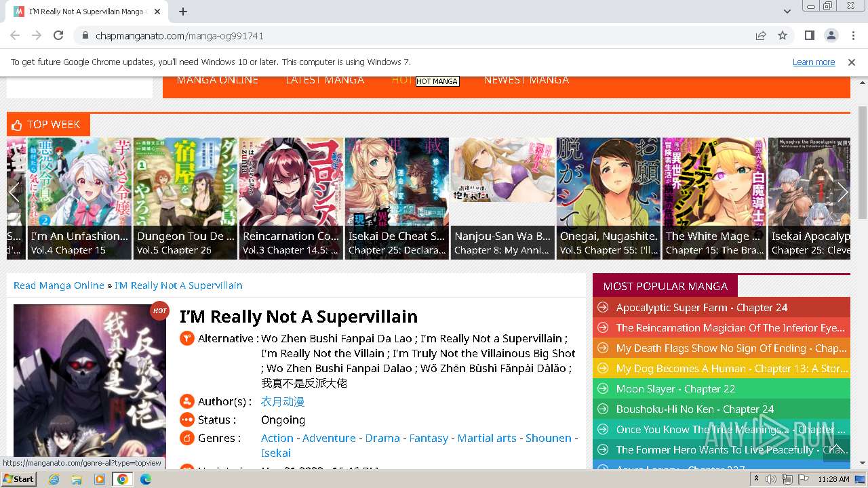Open Apocalyptic Super Farm - Chapter 24
The height and width of the screenshot is (488, 868).
702,308
